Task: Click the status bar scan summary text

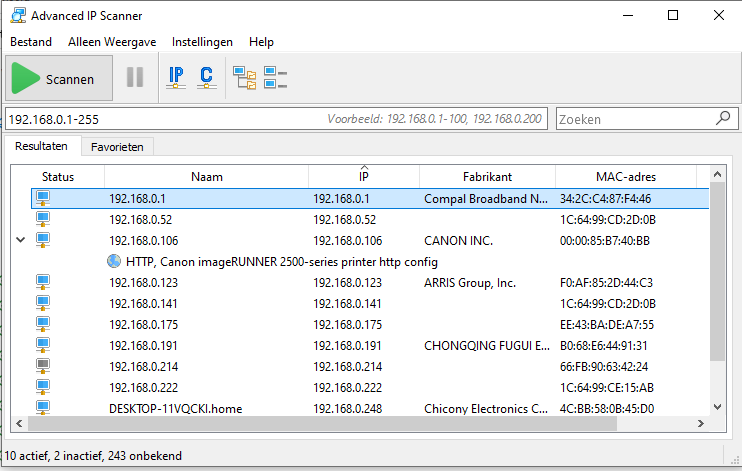Action: (x=93, y=455)
